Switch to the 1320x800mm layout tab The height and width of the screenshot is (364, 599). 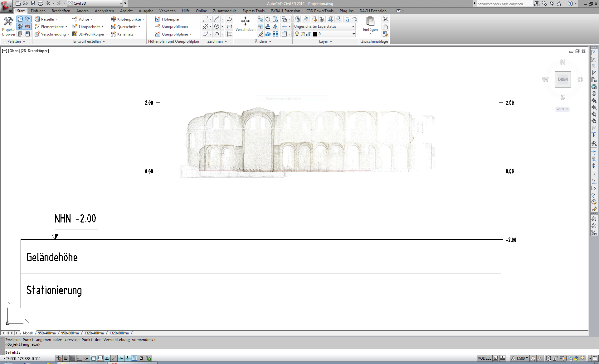tap(119, 333)
